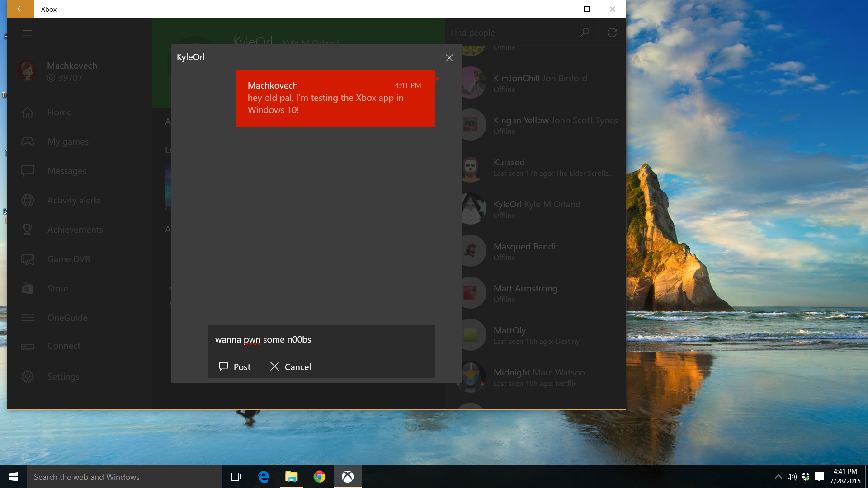Open Messages from the sidebar
Screen dimensions: 868x488
(66, 171)
